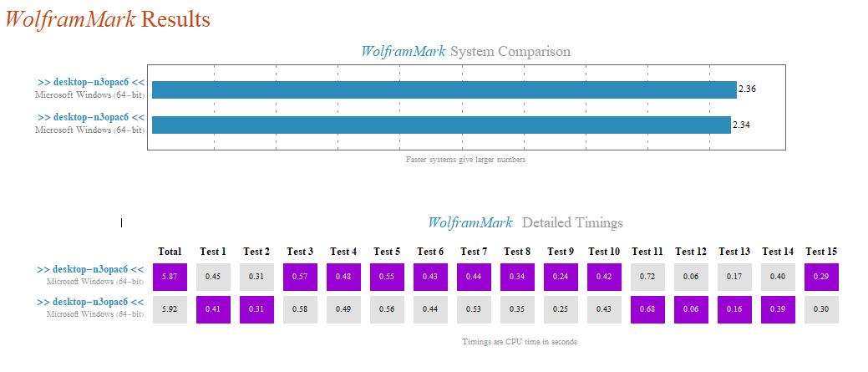868x372 pixels.
Task: Select the purple Total cell showing 5.87
Action: coord(170,277)
